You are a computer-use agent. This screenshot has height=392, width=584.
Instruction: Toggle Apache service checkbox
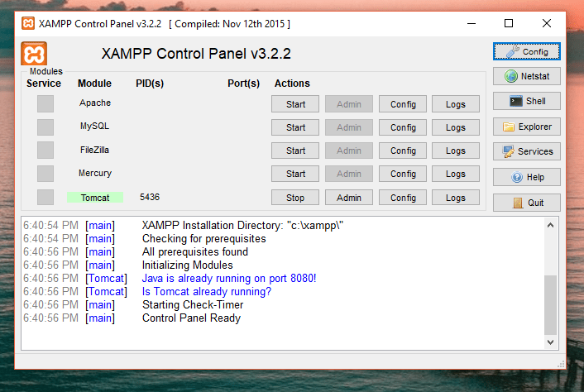pos(45,103)
